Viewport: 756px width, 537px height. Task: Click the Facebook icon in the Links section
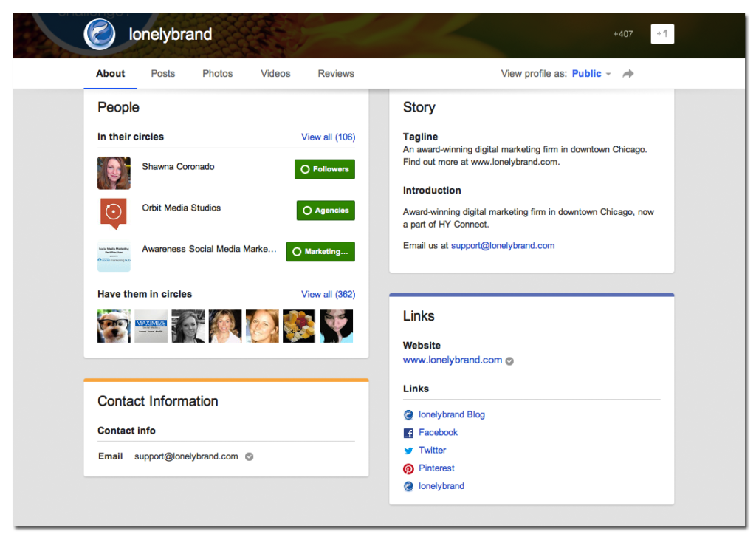coord(408,432)
